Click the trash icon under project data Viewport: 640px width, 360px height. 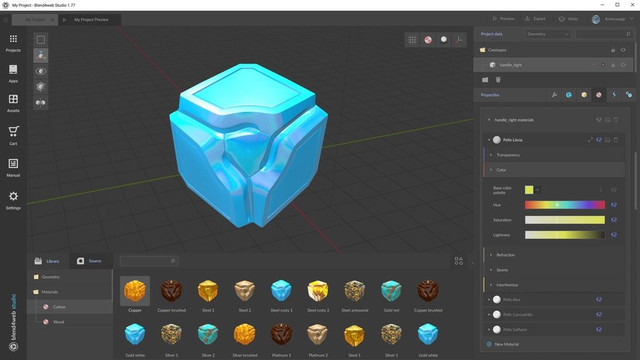[x=498, y=80]
